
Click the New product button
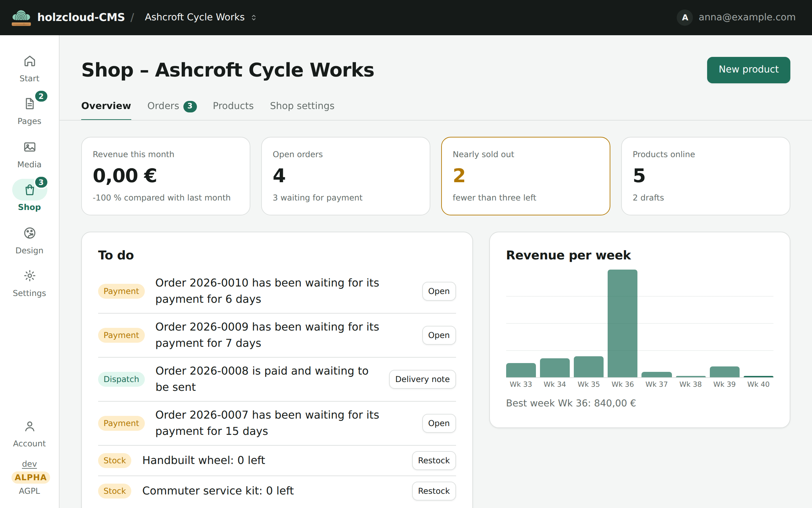pyautogui.click(x=748, y=70)
